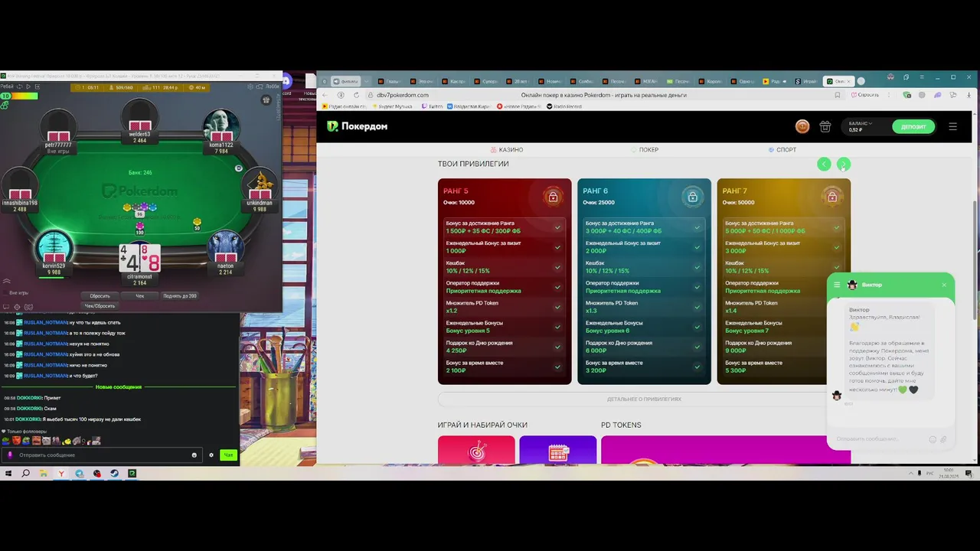
Task: Select the Радио browser tab
Action: click(775, 81)
